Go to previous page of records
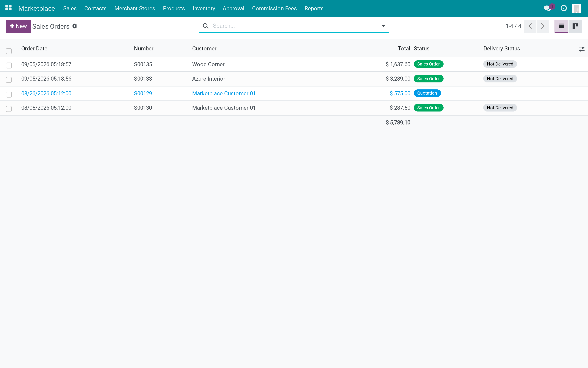The image size is (588, 368). (x=530, y=26)
